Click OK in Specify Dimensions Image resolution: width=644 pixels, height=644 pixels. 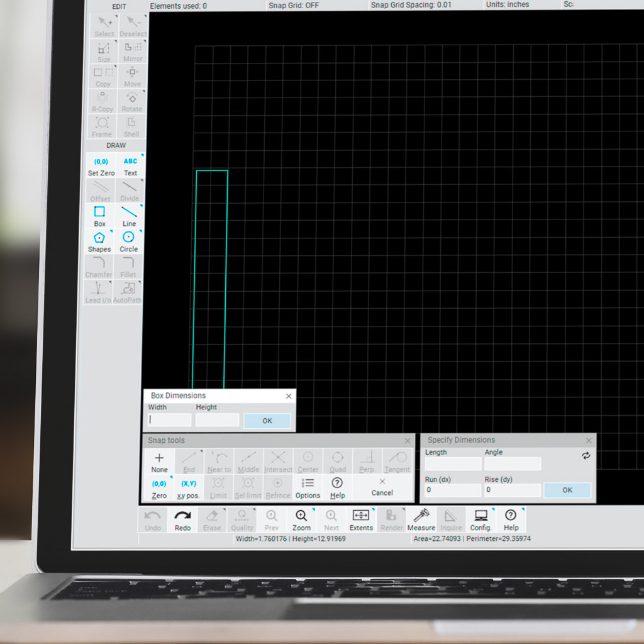pyautogui.click(x=567, y=490)
